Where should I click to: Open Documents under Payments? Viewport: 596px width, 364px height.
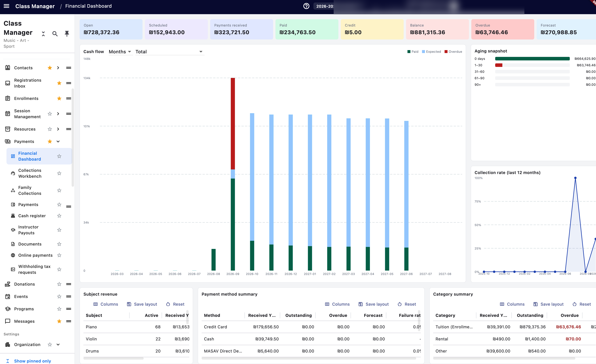[30, 244]
